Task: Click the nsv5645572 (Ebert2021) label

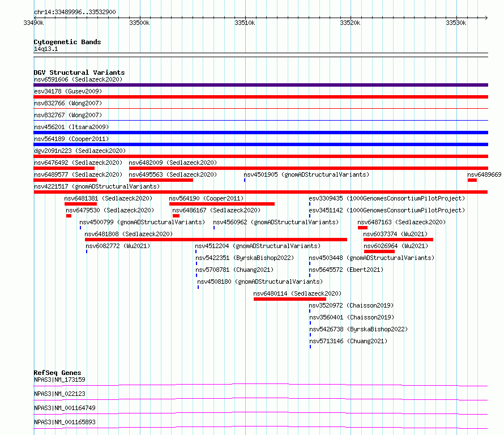Action: click(346, 270)
